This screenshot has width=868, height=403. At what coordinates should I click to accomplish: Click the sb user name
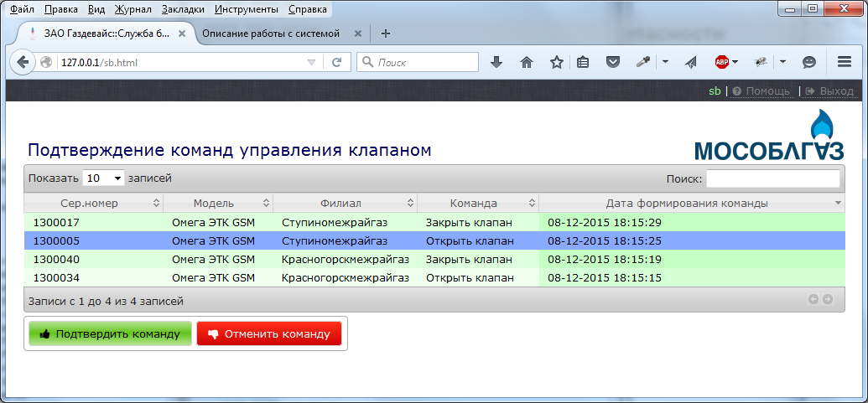(x=715, y=91)
